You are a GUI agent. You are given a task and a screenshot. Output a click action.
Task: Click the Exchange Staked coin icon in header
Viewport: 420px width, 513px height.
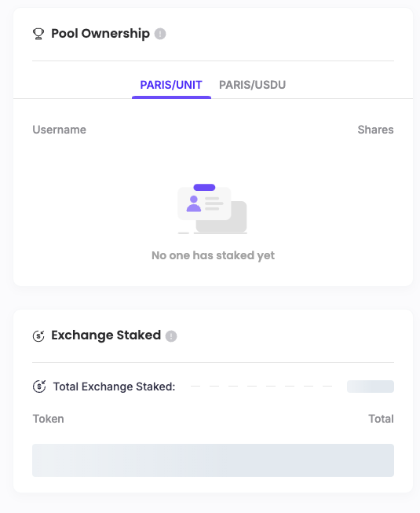tap(38, 335)
